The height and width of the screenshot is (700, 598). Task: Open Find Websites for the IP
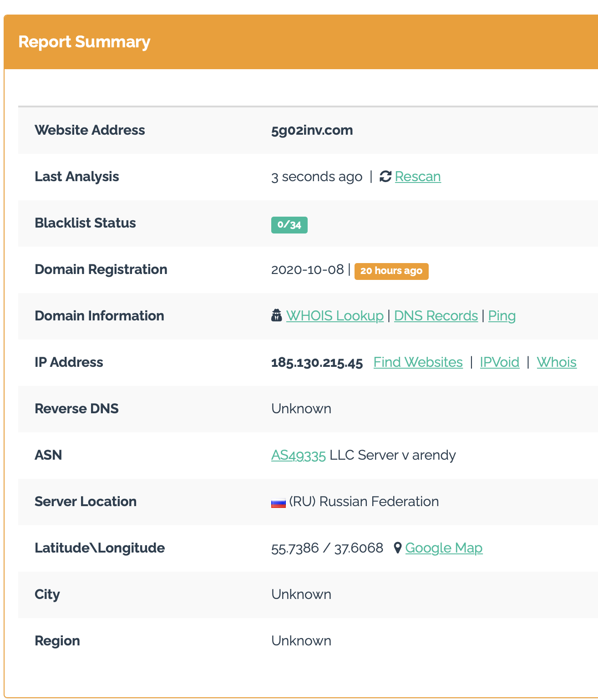[418, 362]
